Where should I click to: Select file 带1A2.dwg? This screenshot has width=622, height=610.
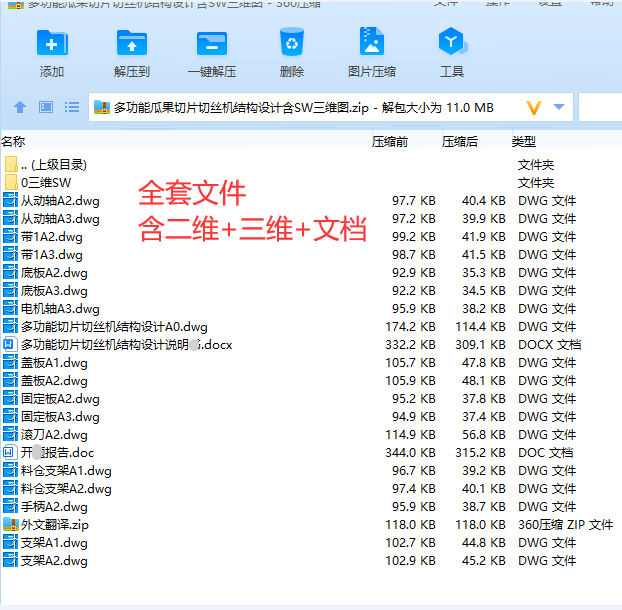coord(52,237)
